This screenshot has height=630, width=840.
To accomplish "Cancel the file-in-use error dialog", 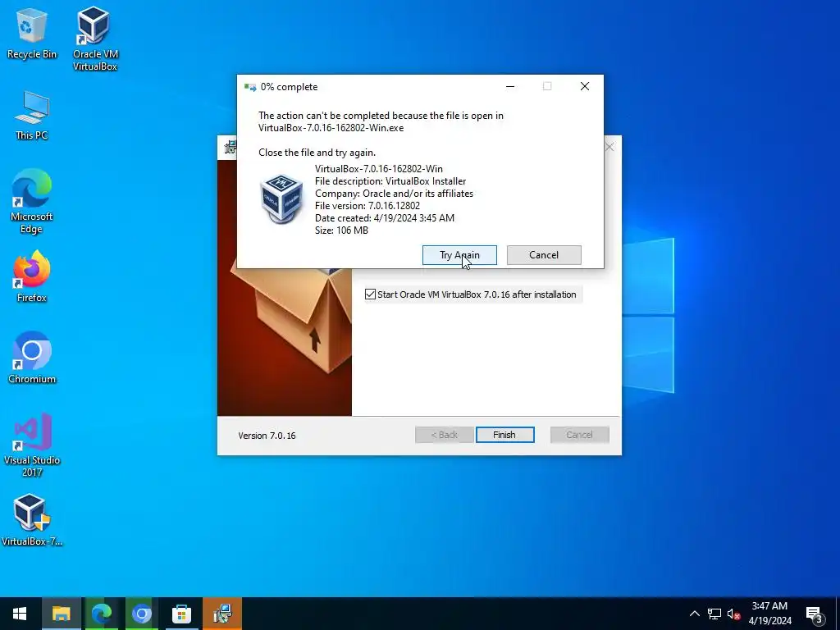I will [544, 255].
